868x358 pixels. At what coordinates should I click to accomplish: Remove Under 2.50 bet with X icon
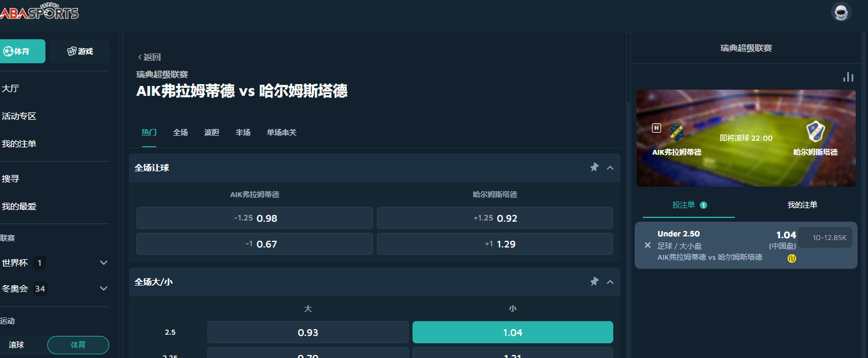[647, 245]
